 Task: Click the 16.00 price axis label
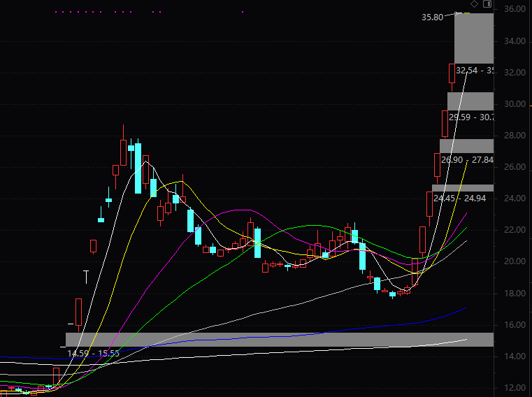(x=515, y=325)
